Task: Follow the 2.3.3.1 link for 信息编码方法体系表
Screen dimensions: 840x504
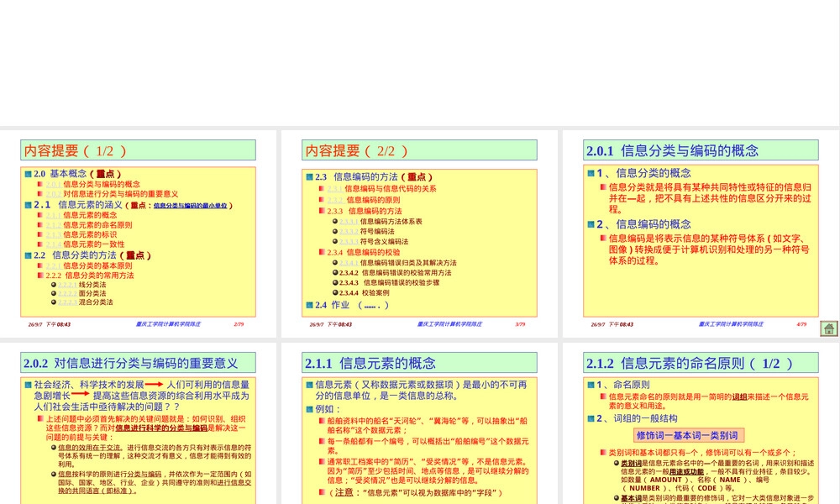Action: pyautogui.click(x=349, y=221)
